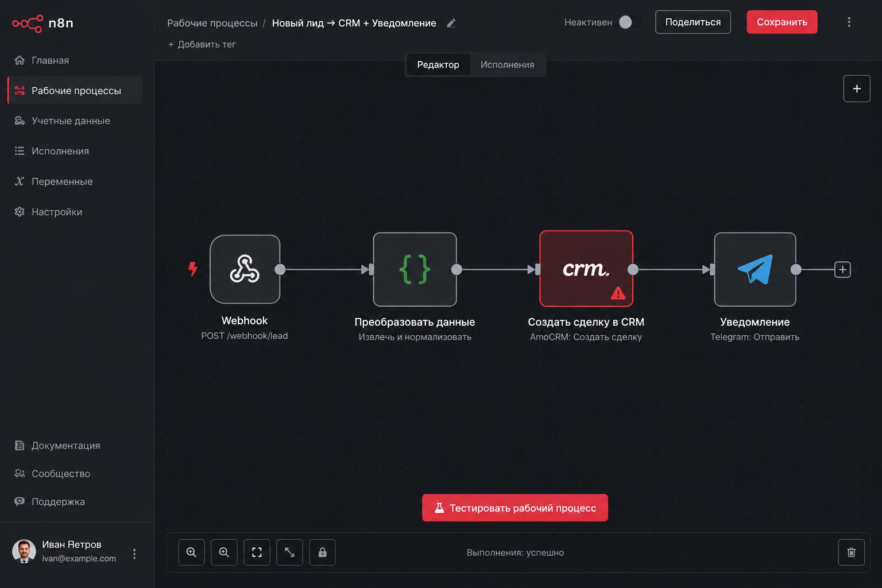Click the AmoCRM: Создать сделку subtitle

586,337
